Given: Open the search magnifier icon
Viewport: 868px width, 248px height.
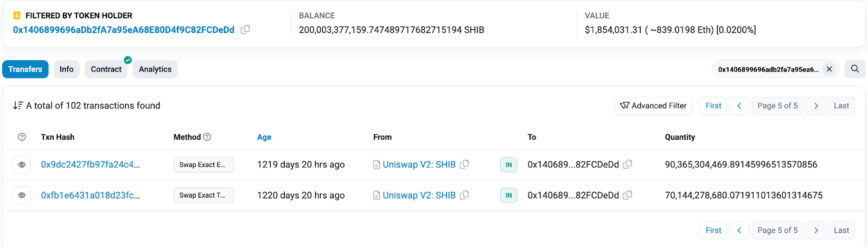Looking at the screenshot, I should click(x=855, y=69).
